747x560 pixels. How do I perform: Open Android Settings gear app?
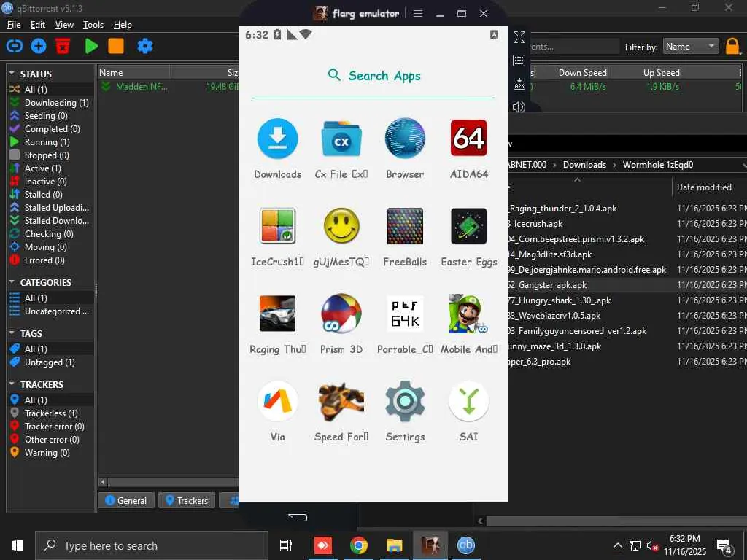405,402
